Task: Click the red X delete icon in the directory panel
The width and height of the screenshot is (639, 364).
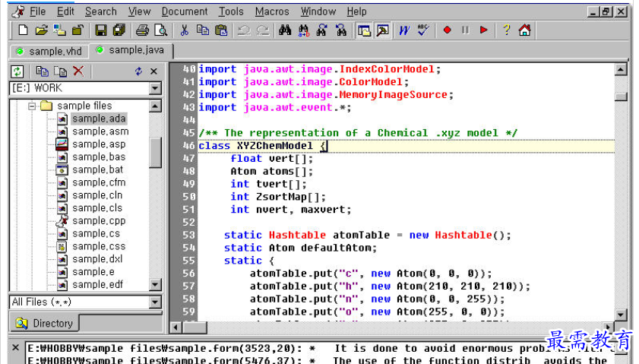Action: pos(78,71)
